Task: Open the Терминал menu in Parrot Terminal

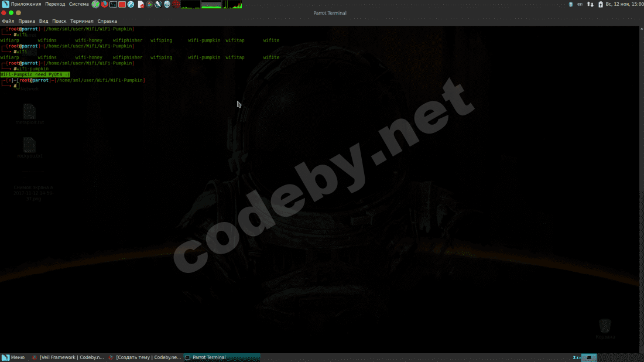Action: [x=82, y=21]
